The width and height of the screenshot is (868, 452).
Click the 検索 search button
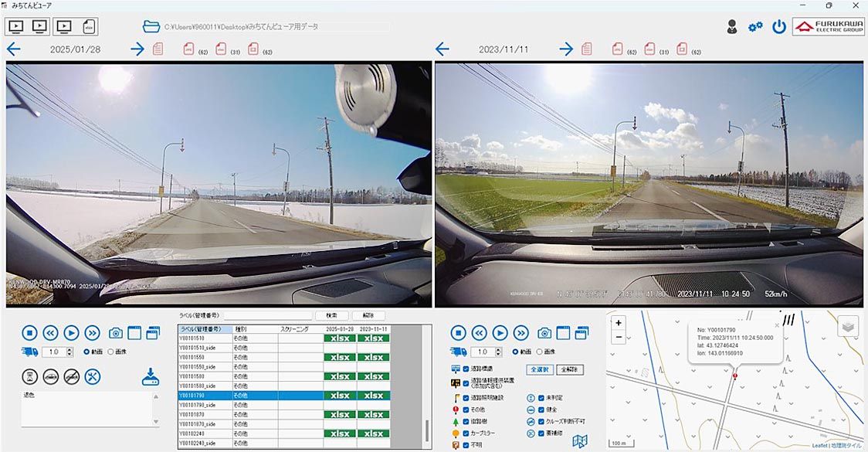(331, 315)
